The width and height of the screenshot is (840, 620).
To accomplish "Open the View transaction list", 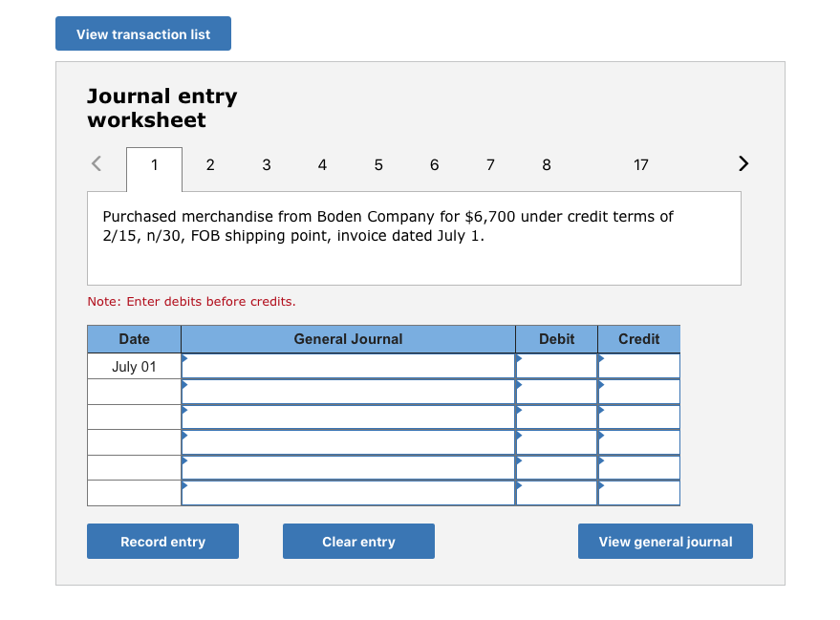I will click(x=143, y=34).
